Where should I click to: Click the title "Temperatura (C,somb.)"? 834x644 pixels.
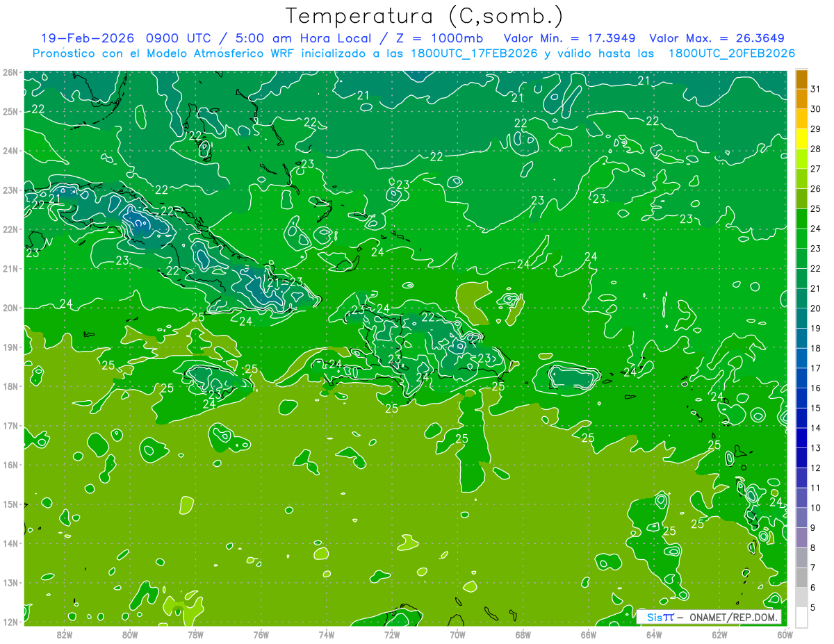coord(425,17)
